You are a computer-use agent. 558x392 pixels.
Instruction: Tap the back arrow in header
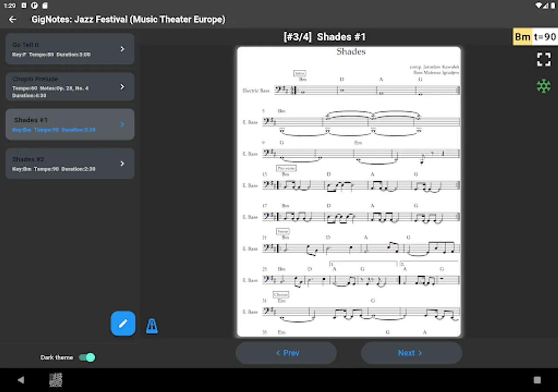point(13,19)
